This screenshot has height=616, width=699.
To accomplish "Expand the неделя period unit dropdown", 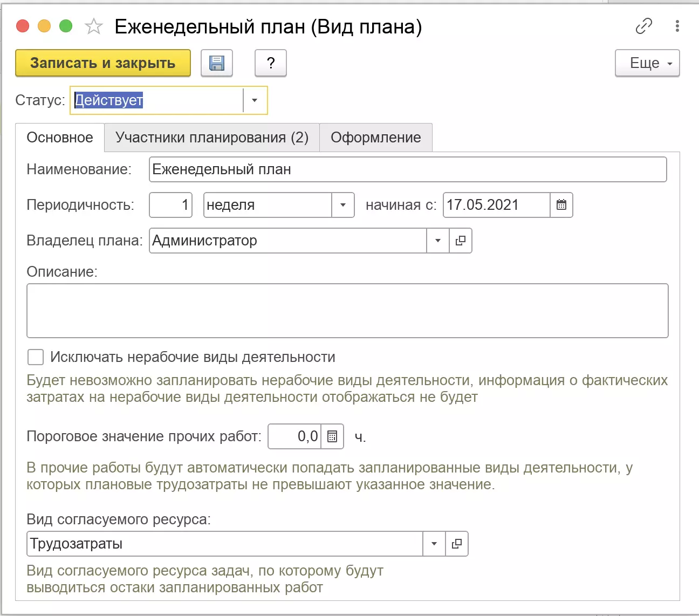I will pyautogui.click(x=342, y=205).
